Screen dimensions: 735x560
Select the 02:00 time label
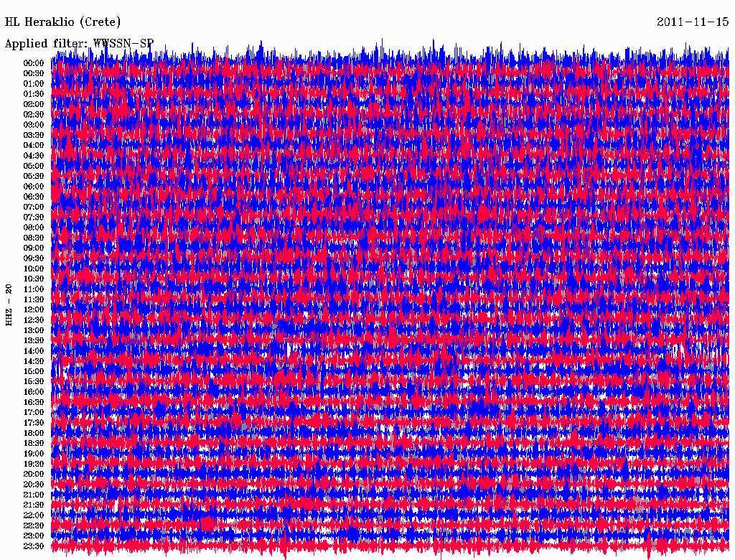point(34,104)
